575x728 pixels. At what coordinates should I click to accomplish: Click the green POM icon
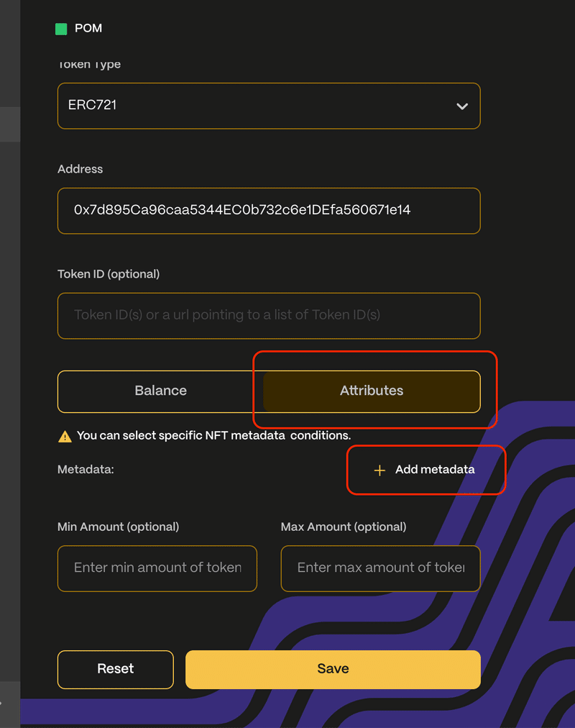click(61, 29)
